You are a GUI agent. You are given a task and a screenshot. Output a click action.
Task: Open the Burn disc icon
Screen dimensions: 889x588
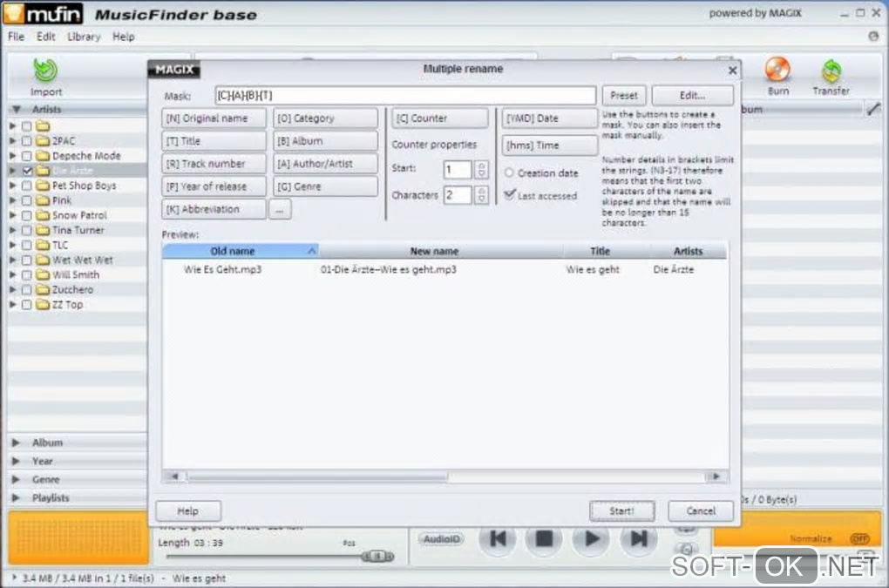coord(777,70)
